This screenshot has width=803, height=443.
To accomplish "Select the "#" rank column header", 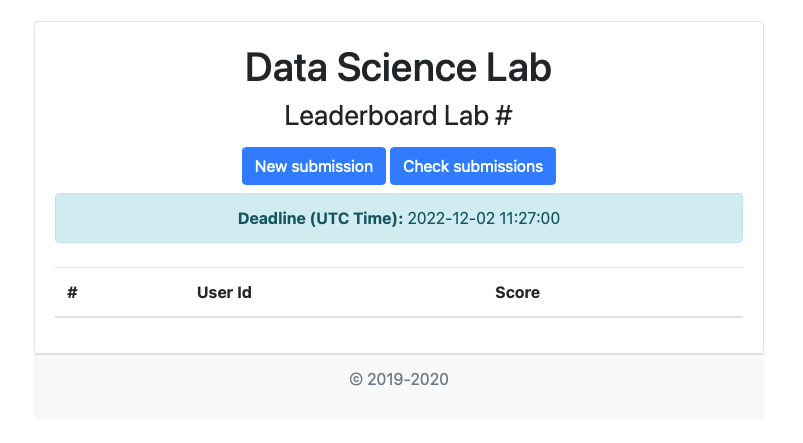I will tap(73, 293).
